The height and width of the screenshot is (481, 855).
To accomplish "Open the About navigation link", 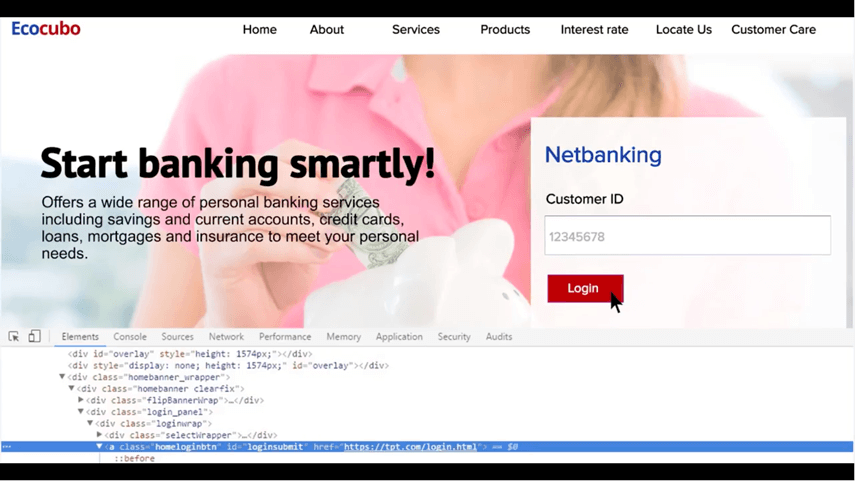I will tap(327, 29).
